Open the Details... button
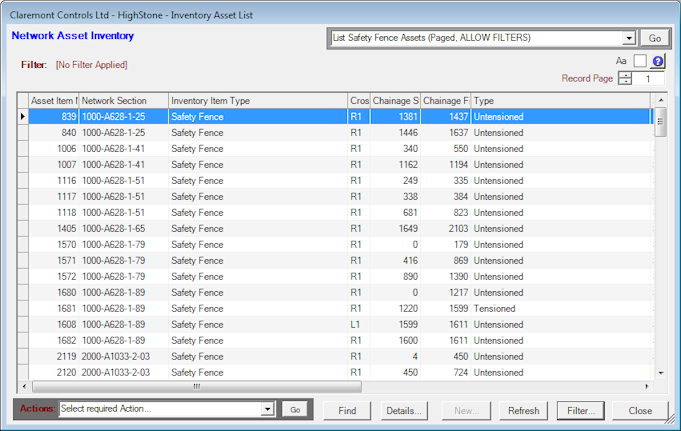This screenshot has height=431, width=681. pyautogui.click(x=404, y=411)
